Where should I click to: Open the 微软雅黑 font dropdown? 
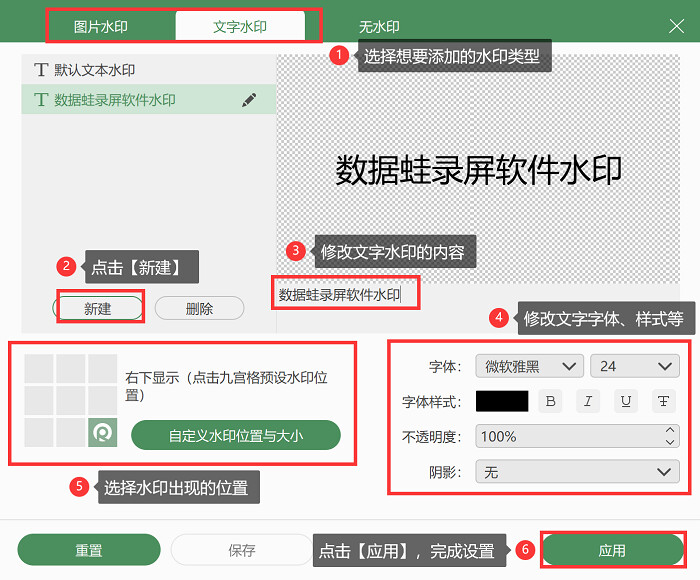click(x=529, y=367)
